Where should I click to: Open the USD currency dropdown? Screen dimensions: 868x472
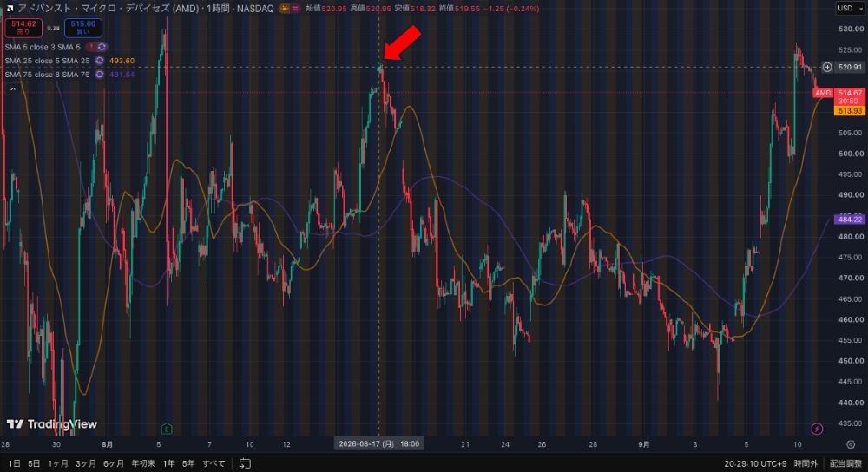click(850, 9)
